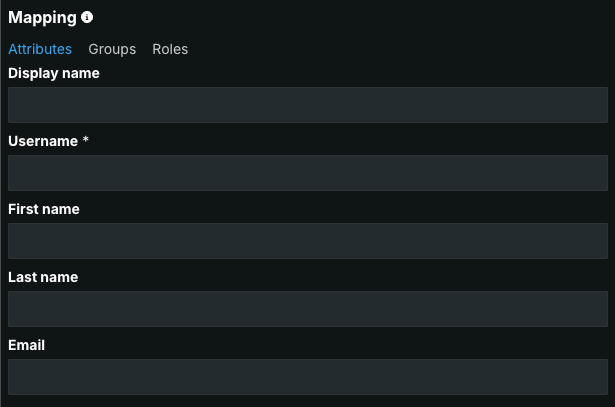
Task: Click the info icon beside Mapping
Action: pyautogui.click(x=88, y=18)
